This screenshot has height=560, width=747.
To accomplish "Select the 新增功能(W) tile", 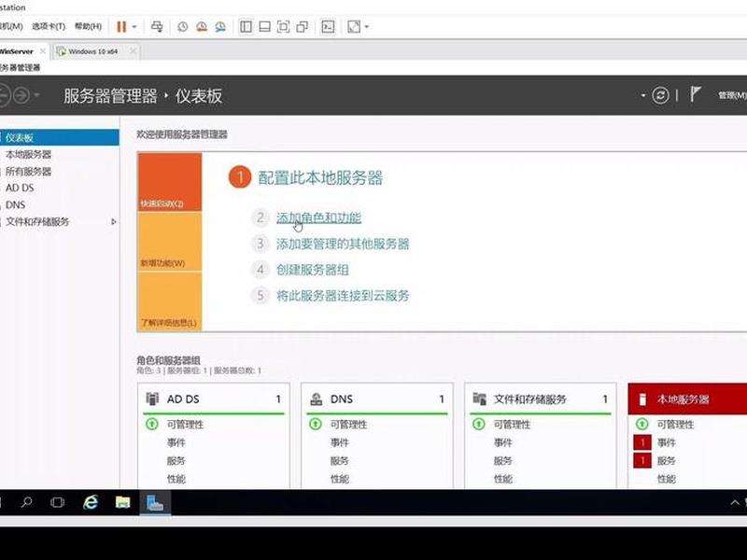I will tap(170, 242).
